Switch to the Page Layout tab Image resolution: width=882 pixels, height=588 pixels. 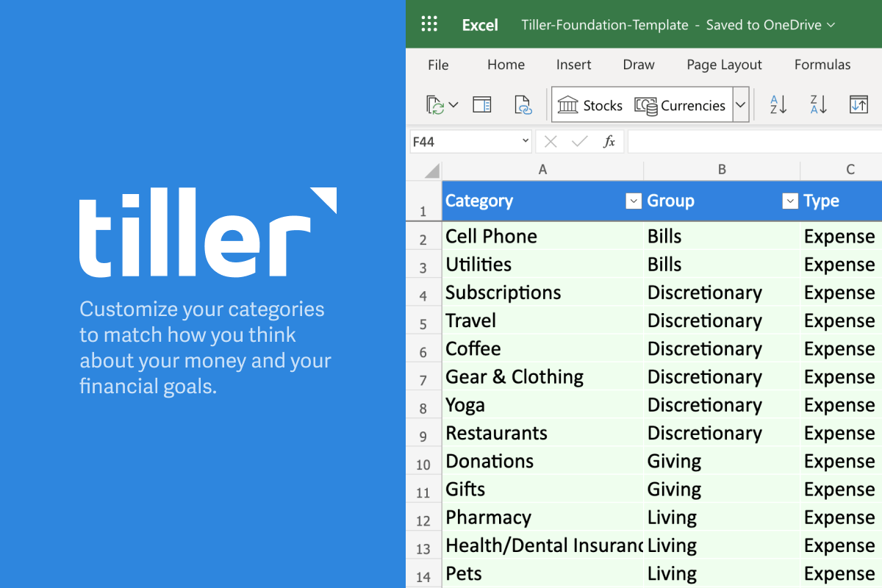pos(724,65)
